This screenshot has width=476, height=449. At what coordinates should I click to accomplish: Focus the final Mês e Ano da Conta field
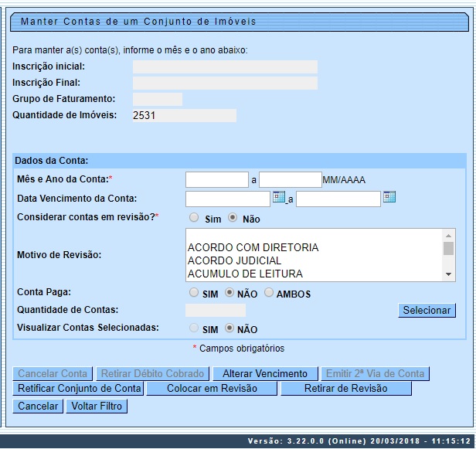click(291, 180)
